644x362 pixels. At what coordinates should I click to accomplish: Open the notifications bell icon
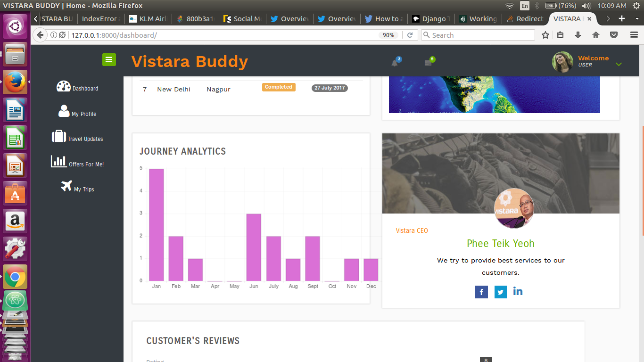click(x=395, y=63)
